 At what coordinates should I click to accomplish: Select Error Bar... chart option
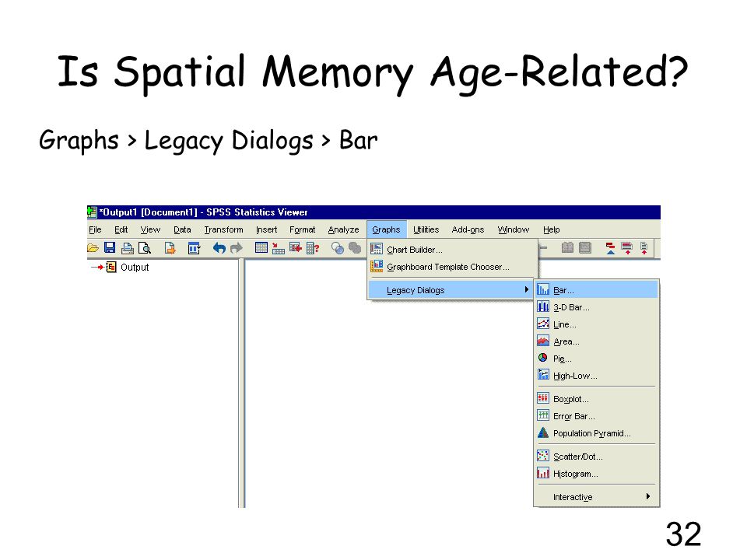pyautogui.click(x=597, y=416)
